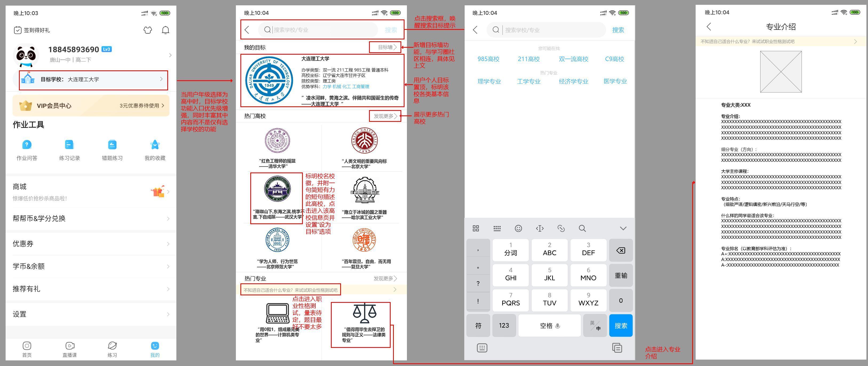Expand the 优惠券 row
The image size is (868, 366).
91,244
